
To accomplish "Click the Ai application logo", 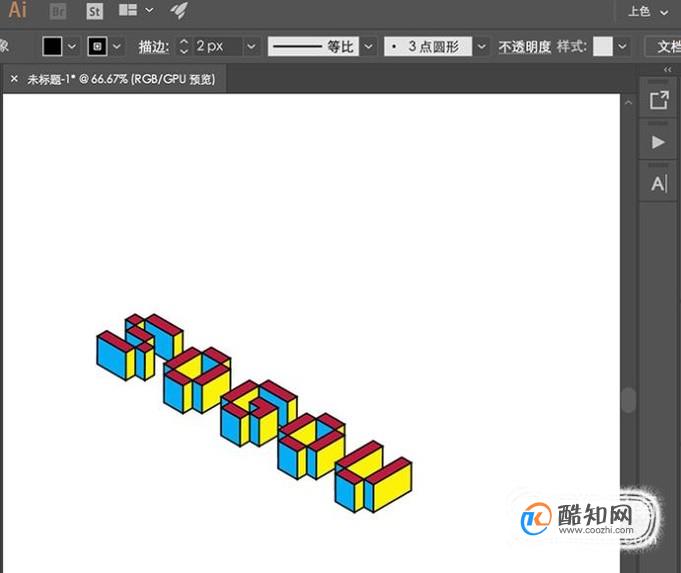I will pyautogui.click(x=18, y=10).
